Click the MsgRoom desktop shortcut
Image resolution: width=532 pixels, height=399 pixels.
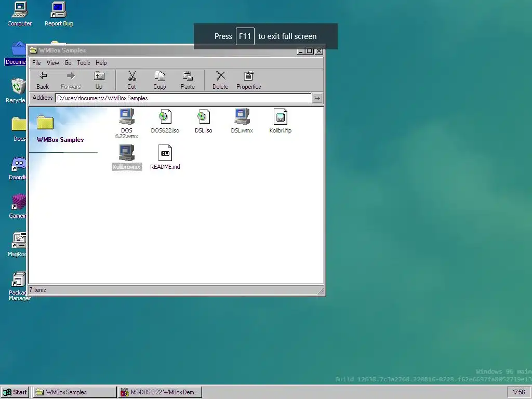18,245
